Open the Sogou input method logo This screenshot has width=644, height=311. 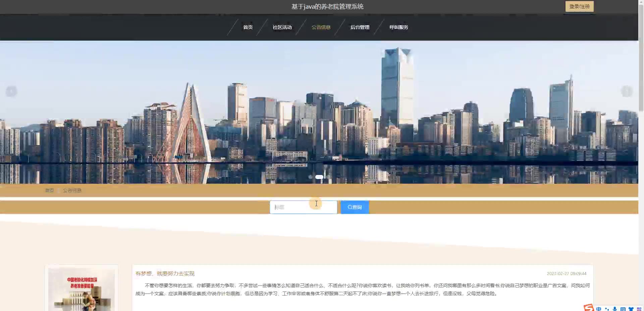coord(589,308)
